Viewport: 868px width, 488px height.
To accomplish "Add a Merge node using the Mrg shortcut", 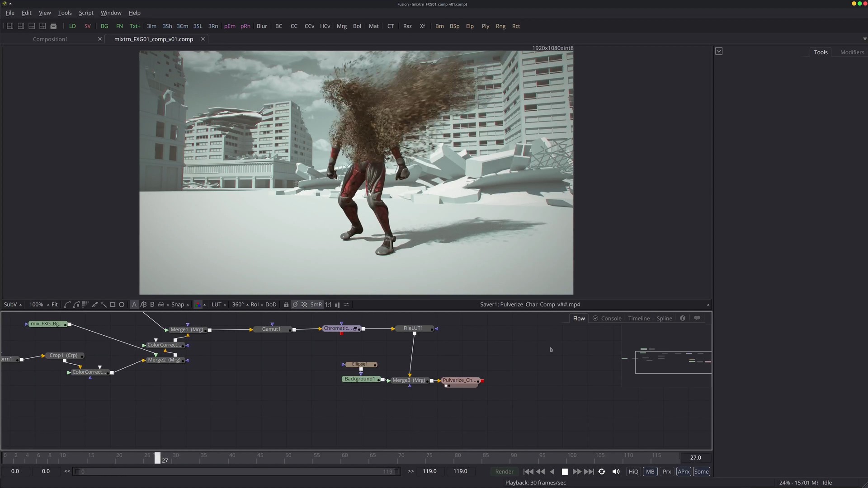I will pyautogui.click(x=342, y=26).
